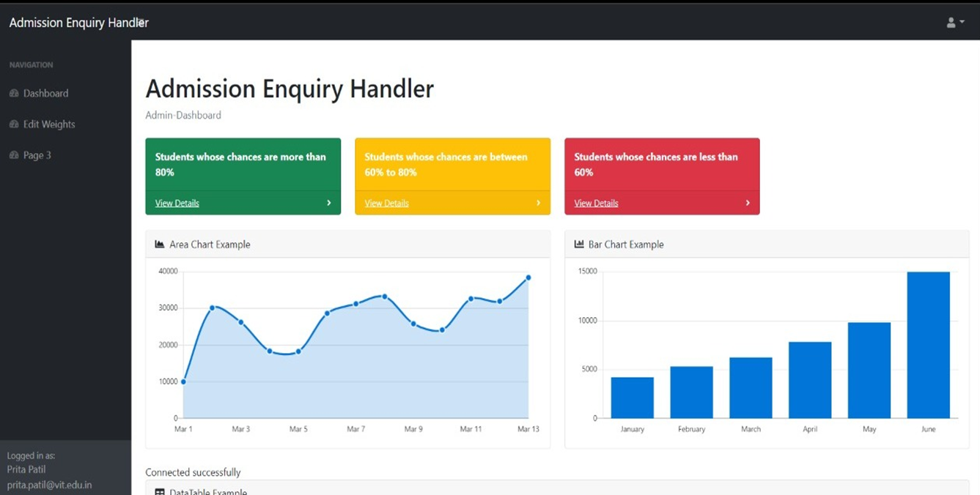Click chevron arrow on yellow card
The width and height of the screenshot is (980, 495).
click(x=539, y=203)
